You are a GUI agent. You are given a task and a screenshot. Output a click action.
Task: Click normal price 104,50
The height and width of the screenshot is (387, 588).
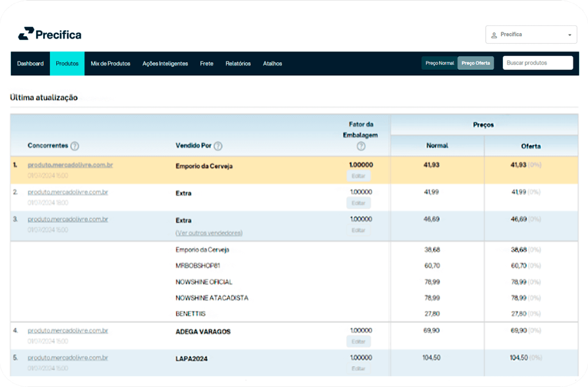(x=431, y=357)
